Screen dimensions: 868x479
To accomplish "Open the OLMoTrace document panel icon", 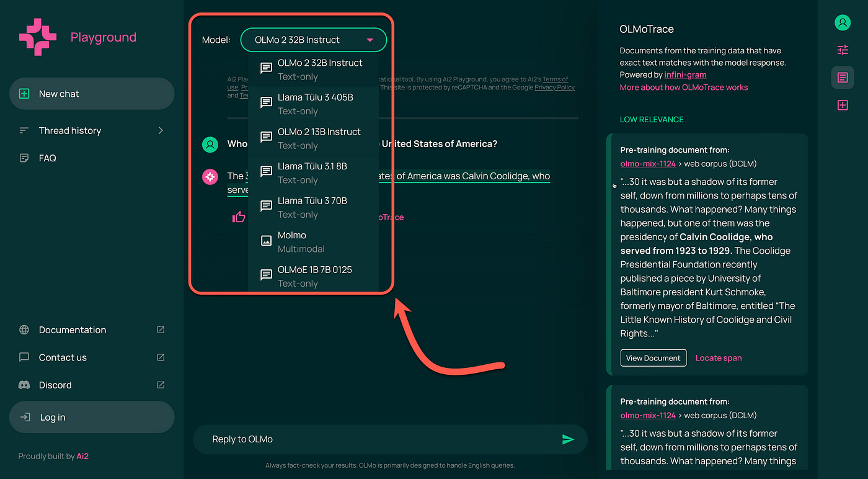I will [842, 78].
